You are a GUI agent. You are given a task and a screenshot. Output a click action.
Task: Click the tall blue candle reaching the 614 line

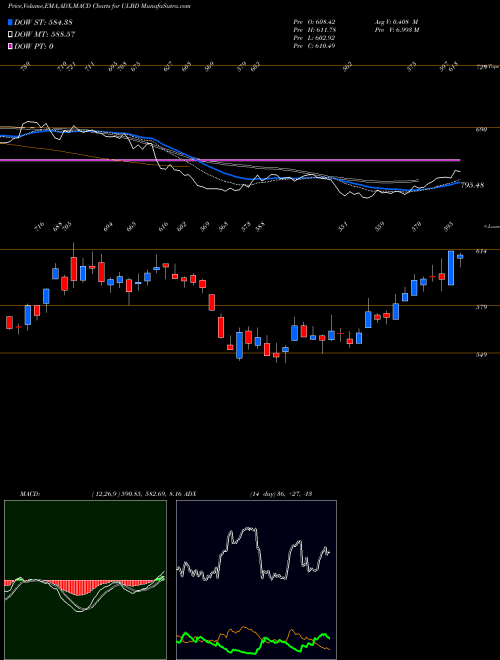tap(451, 268)
